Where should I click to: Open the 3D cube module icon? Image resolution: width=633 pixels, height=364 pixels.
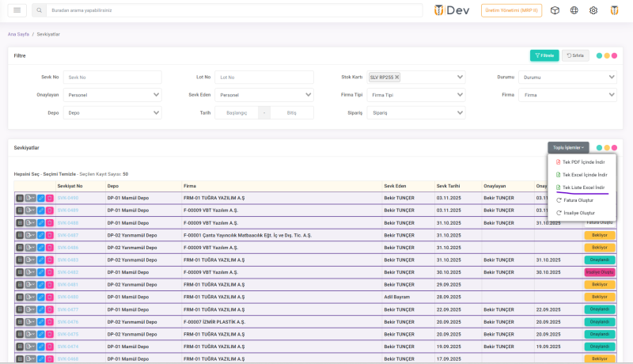(555, 10)
